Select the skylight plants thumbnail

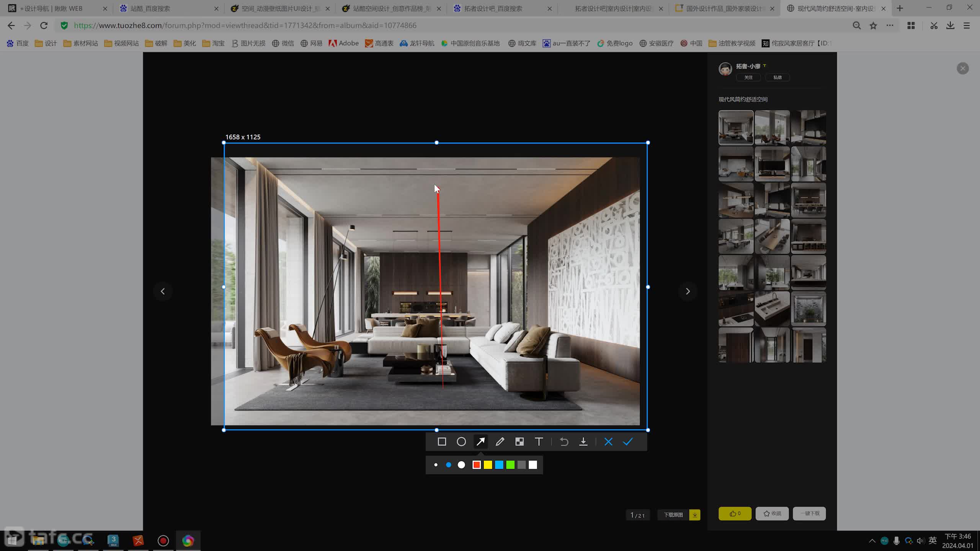(x=808, y=309)
